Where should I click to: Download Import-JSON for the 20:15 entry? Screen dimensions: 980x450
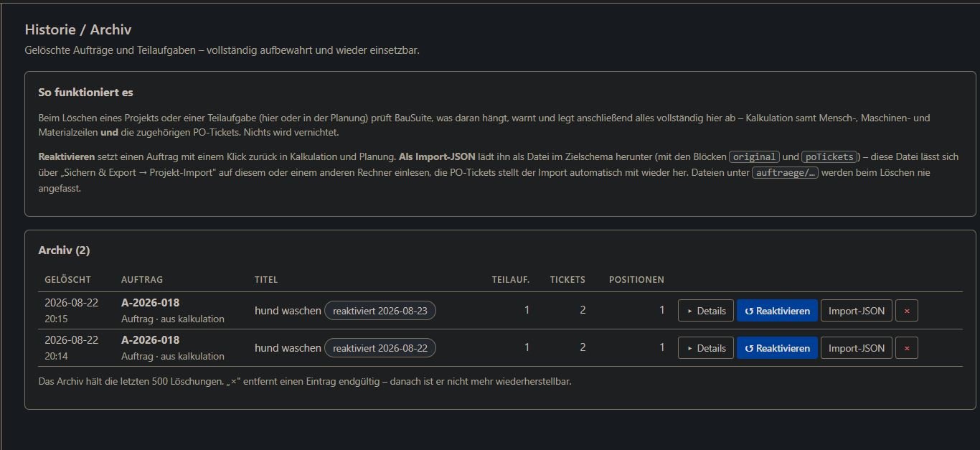click(857, 311)
